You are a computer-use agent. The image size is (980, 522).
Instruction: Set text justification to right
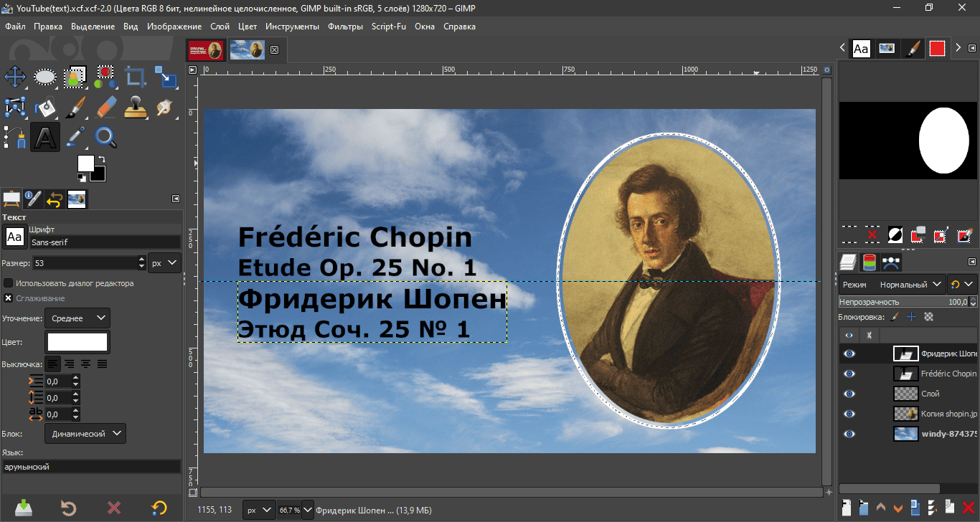coord(70,364)
